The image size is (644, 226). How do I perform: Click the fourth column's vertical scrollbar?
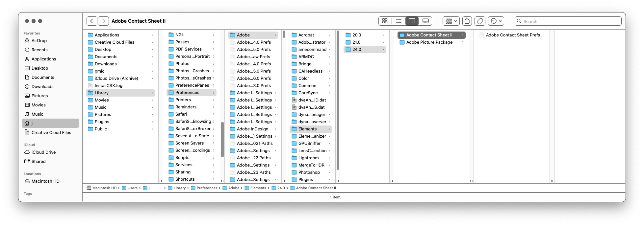pos(338,100)
